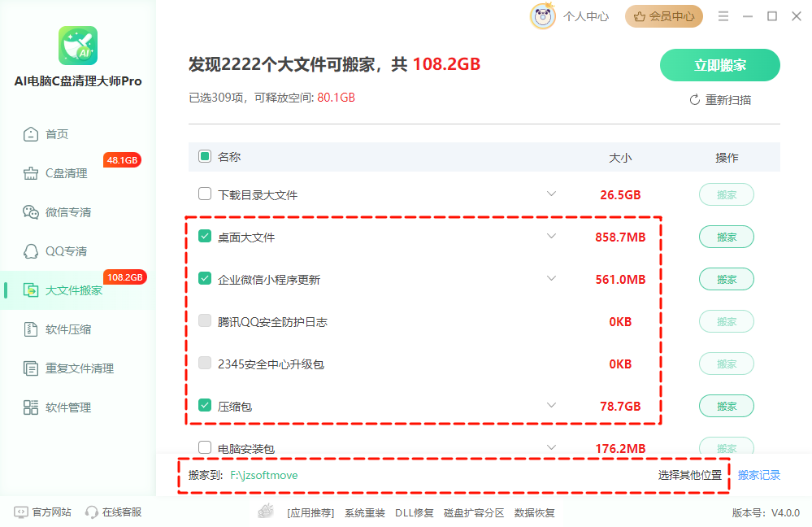Uncheck the 桌面大文件 entry
Screen dimensions: 812x527
[x=204, y=237]
